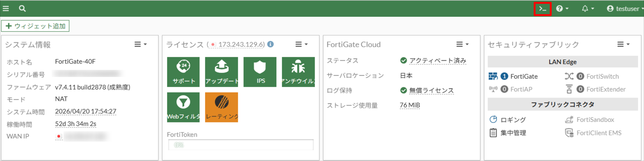Click the WAN IP Japan flag icon
The image size is (644, 161).
point(59,136)
